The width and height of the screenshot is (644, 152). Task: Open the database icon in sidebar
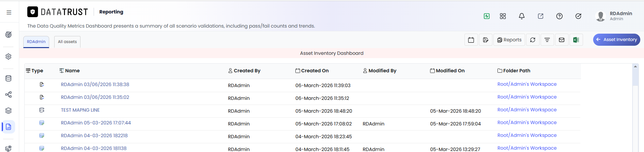coord(9,78)
